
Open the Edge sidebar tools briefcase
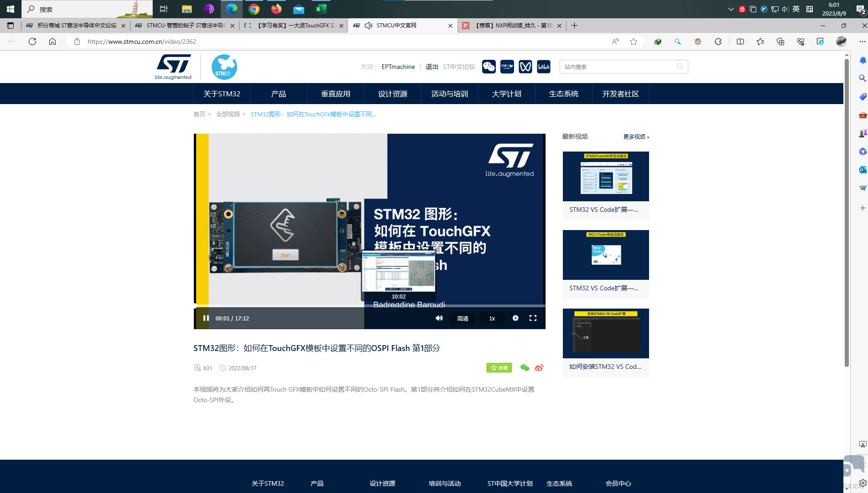pyautogui.click(x=863, y=115)
